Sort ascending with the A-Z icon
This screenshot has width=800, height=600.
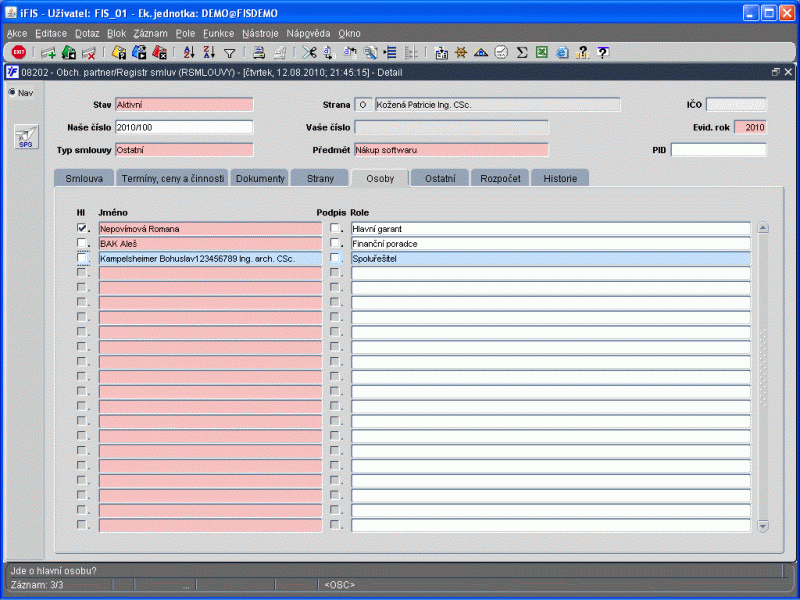click(x=189, y=52)
